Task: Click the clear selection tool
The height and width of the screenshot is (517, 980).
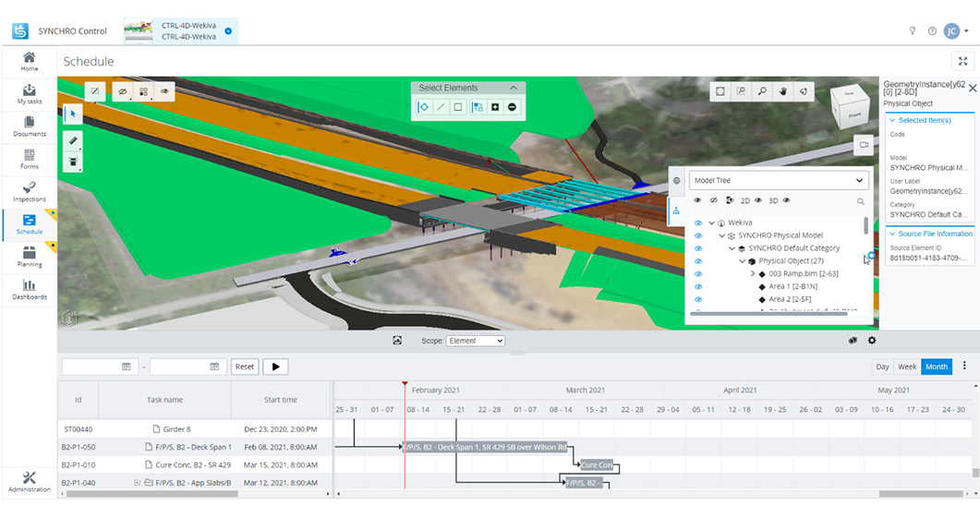Action: (95, 91)
